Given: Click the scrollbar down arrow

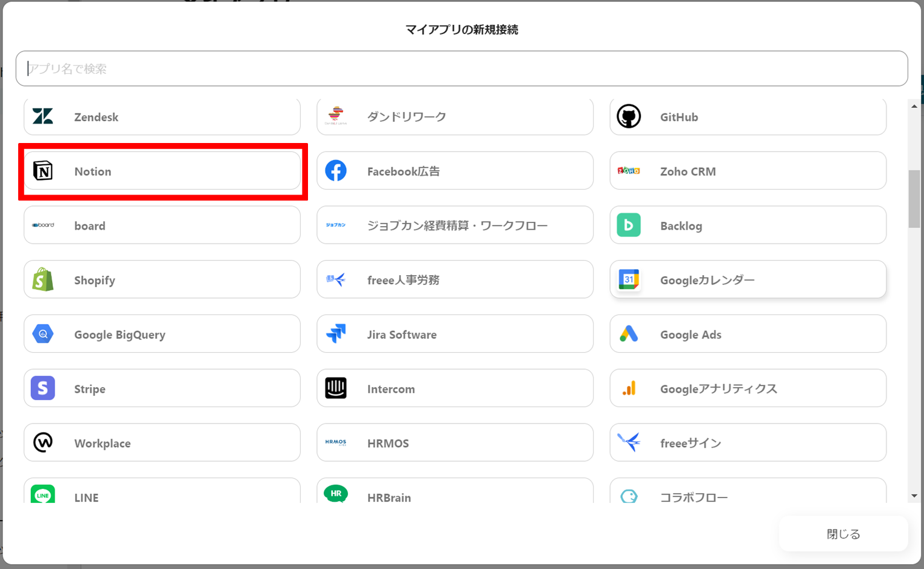Looking at the screenshot, I should (914, 496).
